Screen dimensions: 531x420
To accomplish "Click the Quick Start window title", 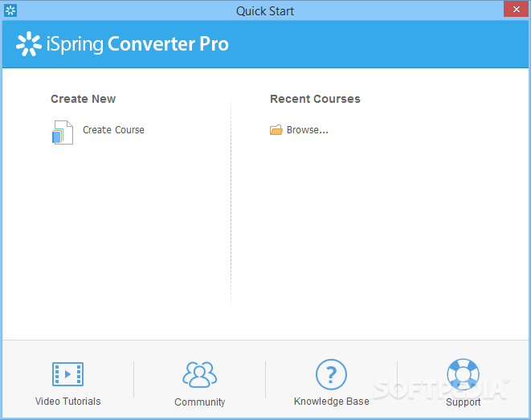I will pyautogui.click(x=265, y=11).
